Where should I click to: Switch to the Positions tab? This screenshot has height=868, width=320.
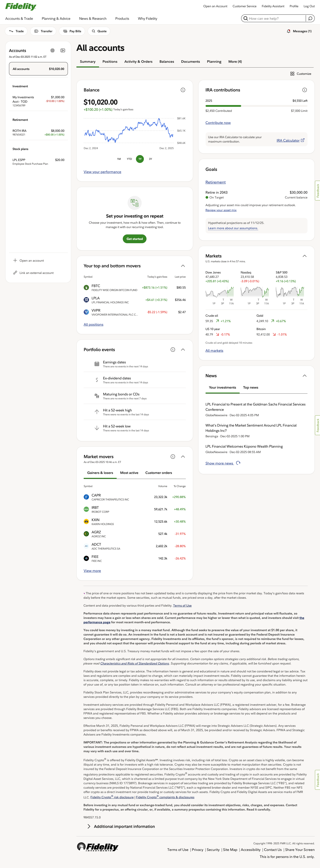pyautogui.click(x=110, y=62)
